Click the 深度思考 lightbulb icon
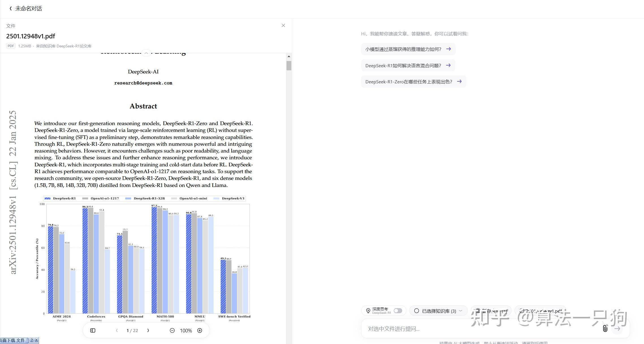Screen dimensions: 644x344 click(x=368, y=311)
